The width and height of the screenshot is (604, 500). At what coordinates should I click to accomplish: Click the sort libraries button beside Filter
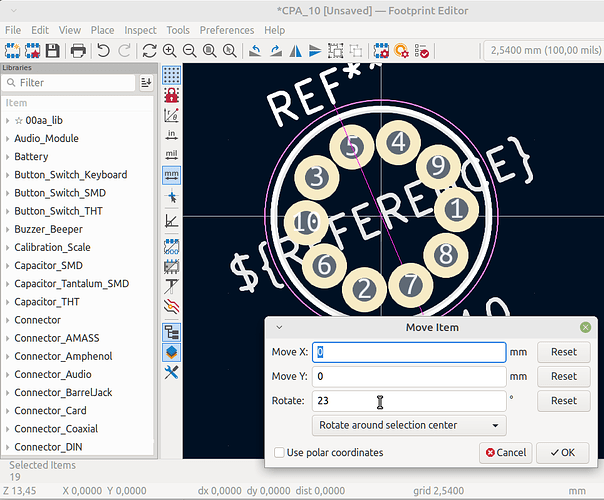point(146,82)
